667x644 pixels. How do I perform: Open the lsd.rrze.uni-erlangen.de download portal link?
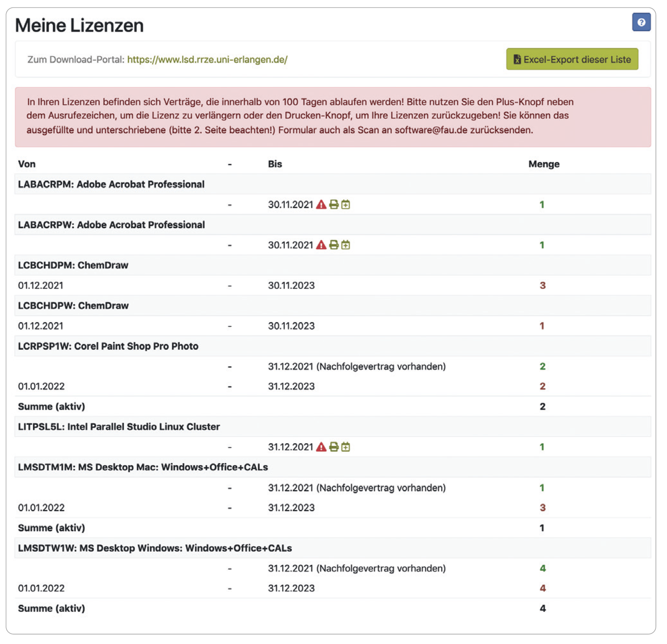(x=207, y=60)
